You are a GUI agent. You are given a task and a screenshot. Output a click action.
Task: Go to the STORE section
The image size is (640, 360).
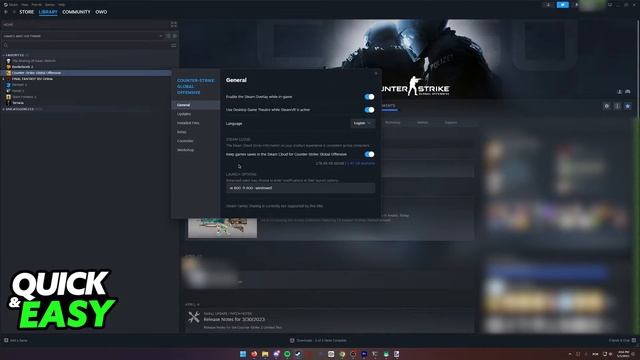pos(27,12)
